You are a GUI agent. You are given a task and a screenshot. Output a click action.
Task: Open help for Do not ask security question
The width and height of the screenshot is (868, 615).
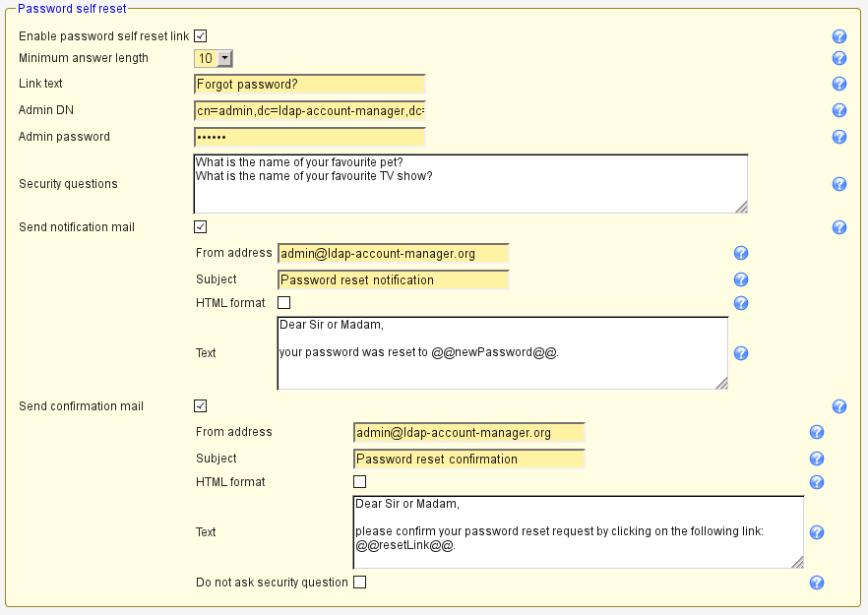point(816,583)
